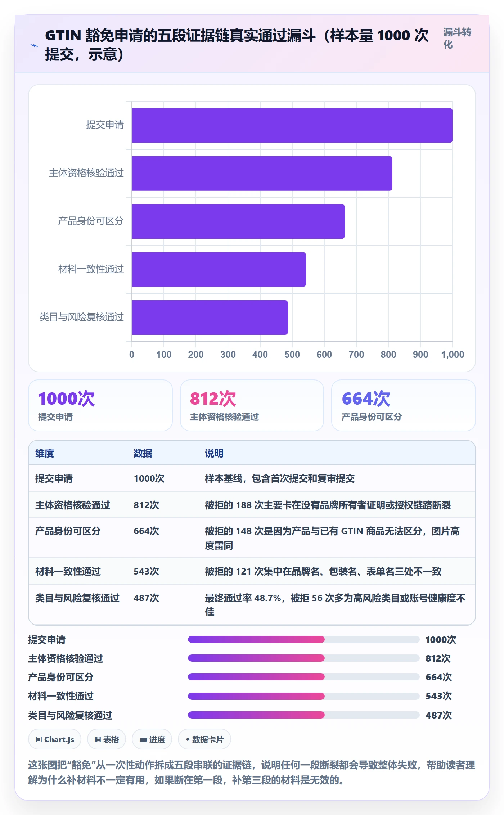
Task: Click the Chart.js chip
Action: point(55,739)
